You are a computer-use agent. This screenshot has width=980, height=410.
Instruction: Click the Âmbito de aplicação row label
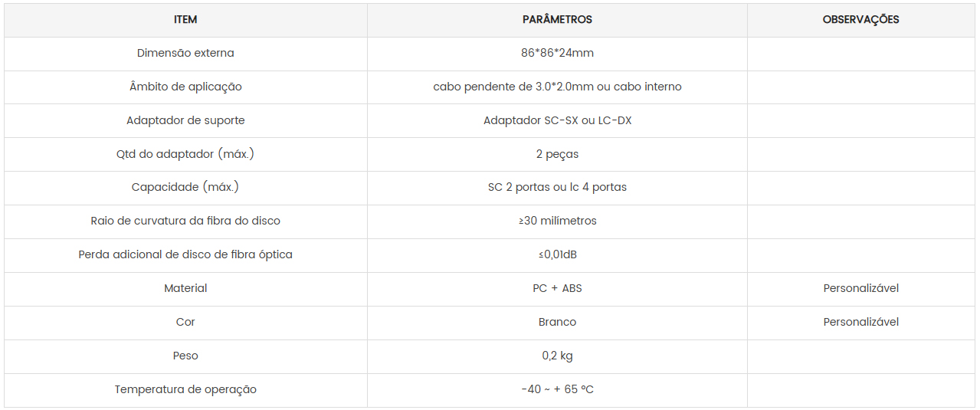click(x=185, y=87)
